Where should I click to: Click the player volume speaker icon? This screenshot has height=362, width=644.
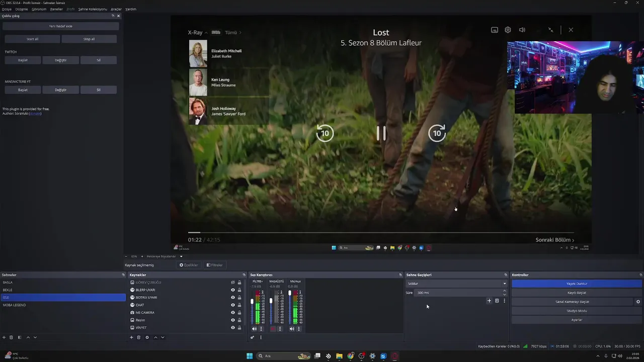pos(522,30)
